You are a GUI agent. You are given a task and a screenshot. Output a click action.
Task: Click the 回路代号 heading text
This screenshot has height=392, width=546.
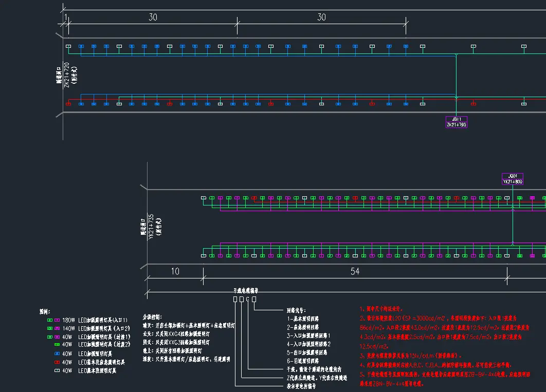click(x=296, y=310)
